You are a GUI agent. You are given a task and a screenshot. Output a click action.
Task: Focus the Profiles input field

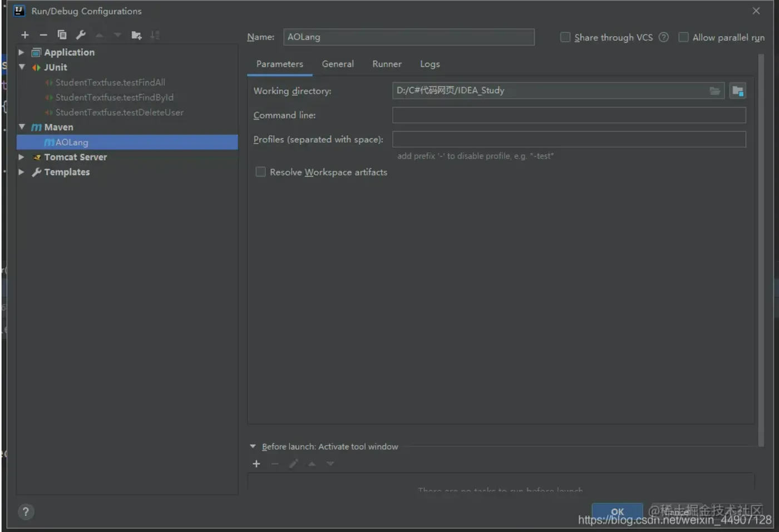[x=569, y=139]
